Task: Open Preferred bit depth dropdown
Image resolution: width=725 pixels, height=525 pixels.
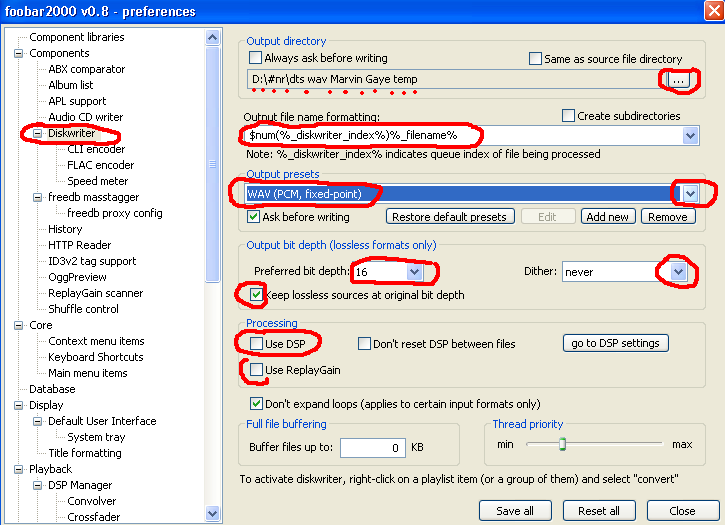Action: point(414,272)
